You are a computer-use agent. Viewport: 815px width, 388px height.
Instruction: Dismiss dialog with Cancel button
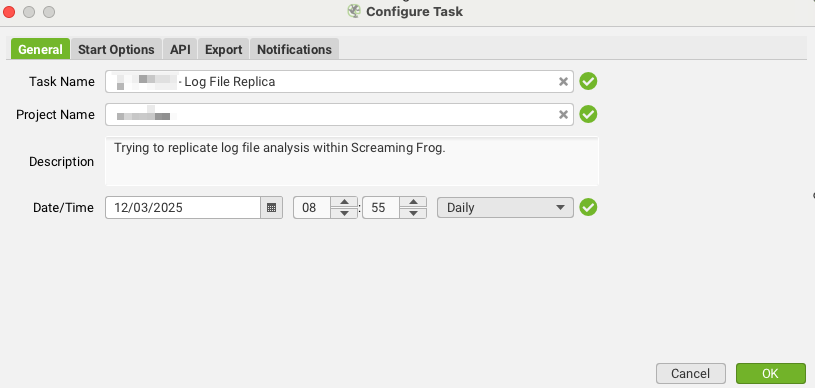click(690, 373)
